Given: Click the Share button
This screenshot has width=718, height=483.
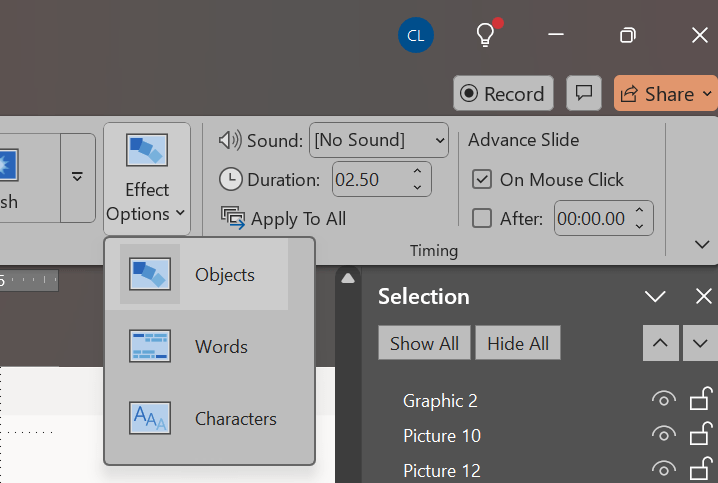Looking at the screenshot, I should click(x=666, y=93).
